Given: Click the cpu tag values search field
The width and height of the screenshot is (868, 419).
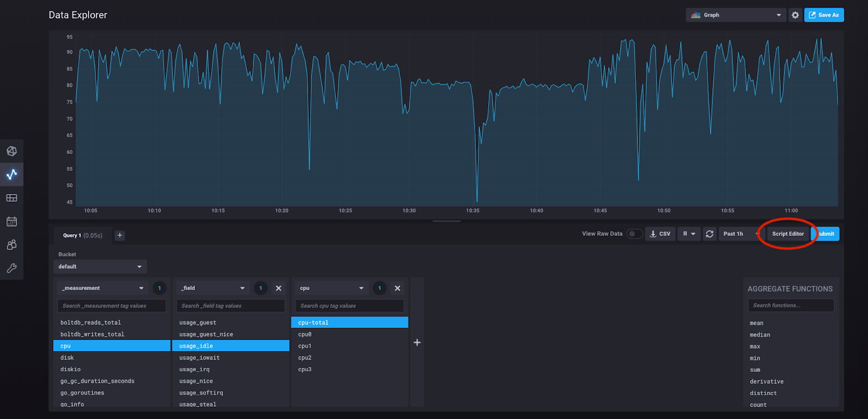Looking at the screenshot, I should (349, 306).
